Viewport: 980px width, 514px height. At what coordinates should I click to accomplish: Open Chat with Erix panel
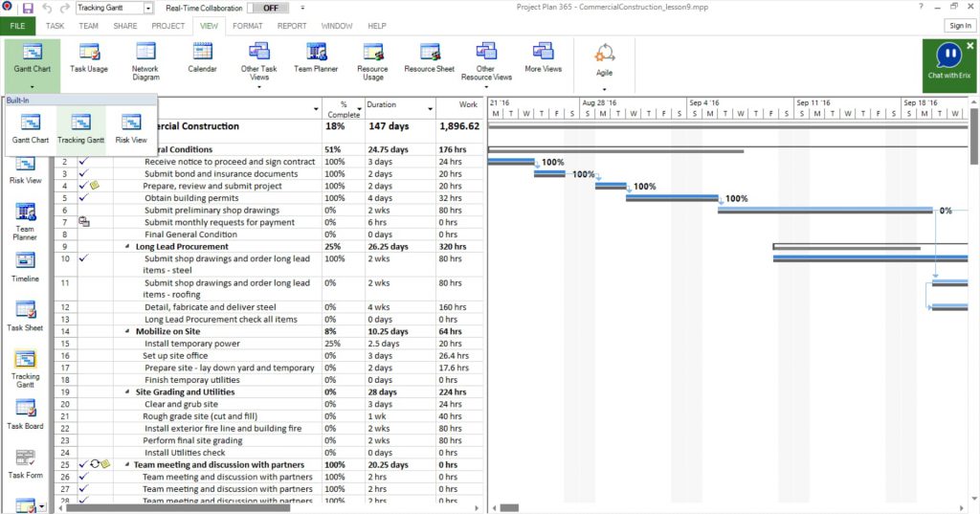(948, 64)
